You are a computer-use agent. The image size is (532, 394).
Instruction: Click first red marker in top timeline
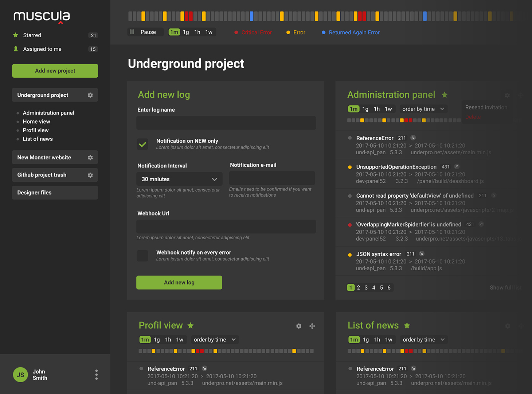(187, 16)
